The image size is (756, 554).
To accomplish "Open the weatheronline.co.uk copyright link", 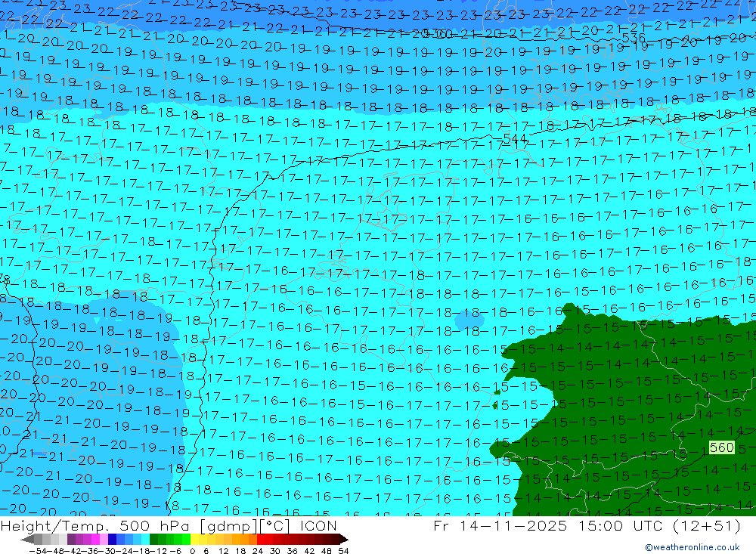I will (x=692, y=547).
